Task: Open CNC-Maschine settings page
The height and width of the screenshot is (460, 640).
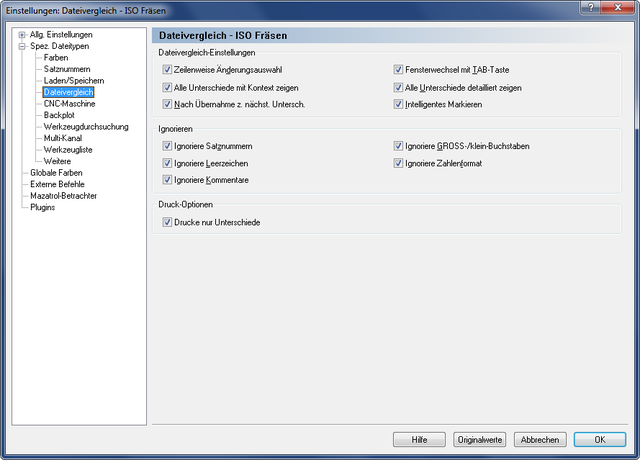Action: 69,104
